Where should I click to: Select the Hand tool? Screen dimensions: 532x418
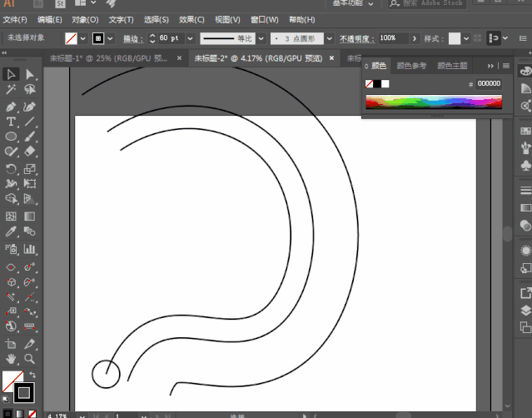point(11,359)
